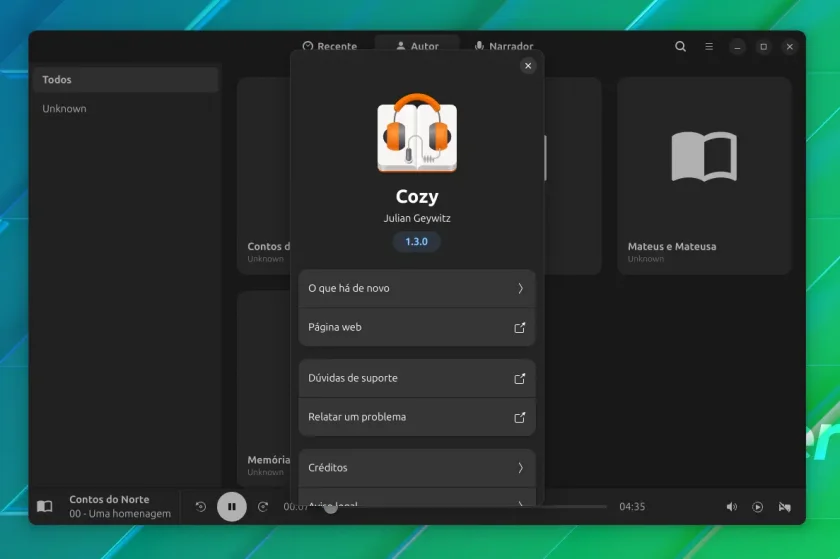The width and height of the screenshot is (840, 559).
Task: Open the hamburger main menu
Action: click(x=709, y=47)
